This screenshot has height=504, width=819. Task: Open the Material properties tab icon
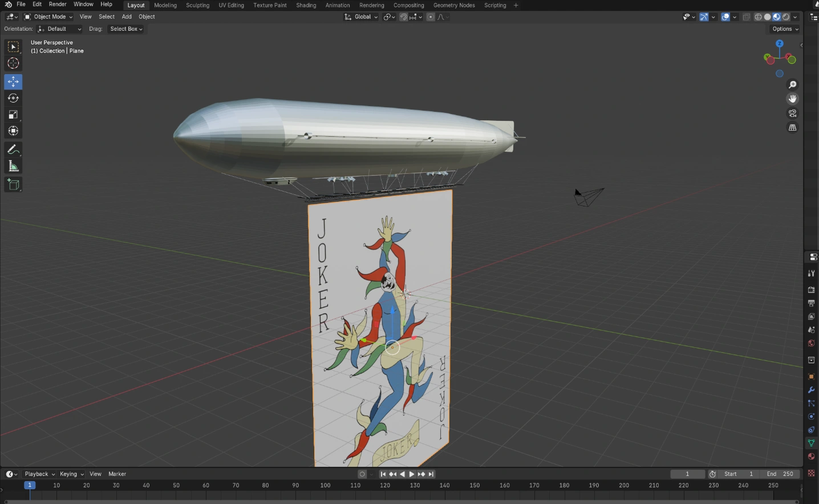[811, 457]
